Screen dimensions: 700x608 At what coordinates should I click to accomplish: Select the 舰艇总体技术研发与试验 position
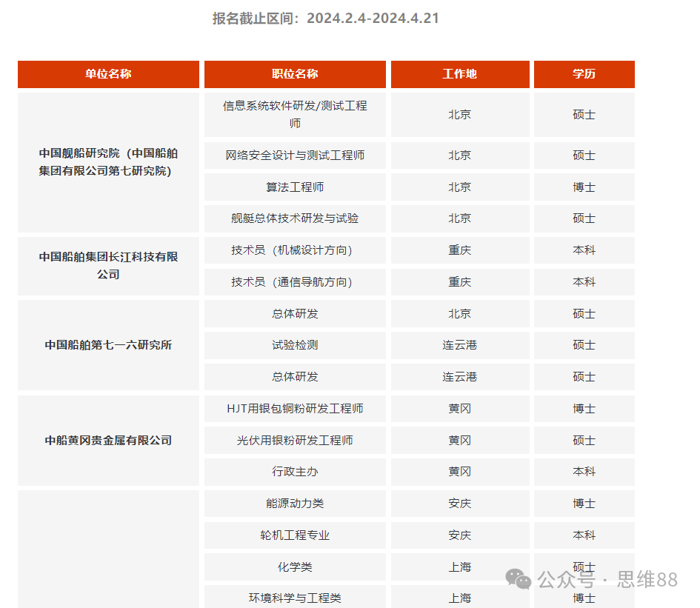295,218
